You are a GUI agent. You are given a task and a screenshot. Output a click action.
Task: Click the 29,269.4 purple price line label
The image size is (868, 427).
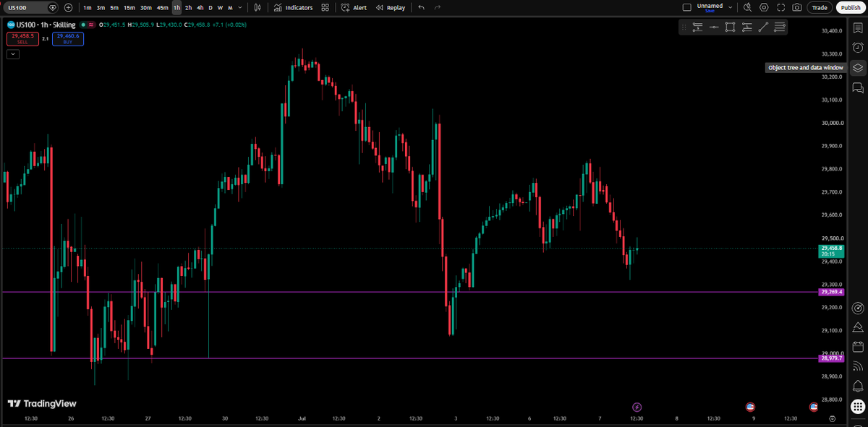[833, 292]
